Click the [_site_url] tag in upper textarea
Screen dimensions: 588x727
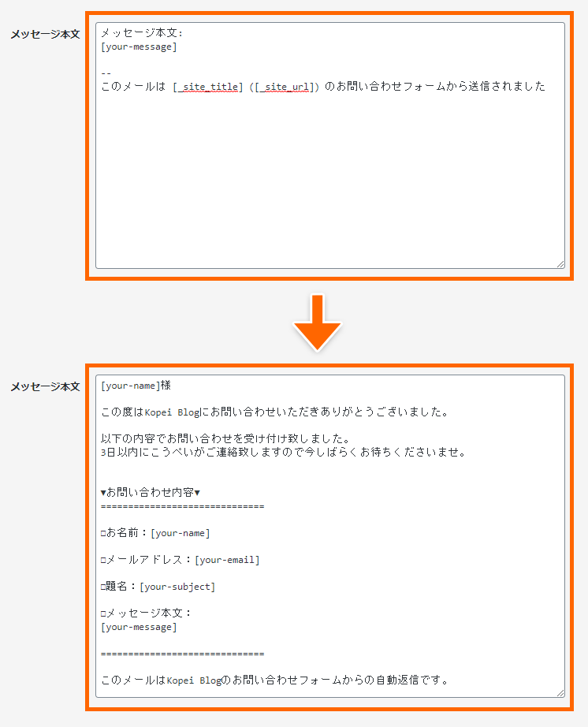coord(285,87)
